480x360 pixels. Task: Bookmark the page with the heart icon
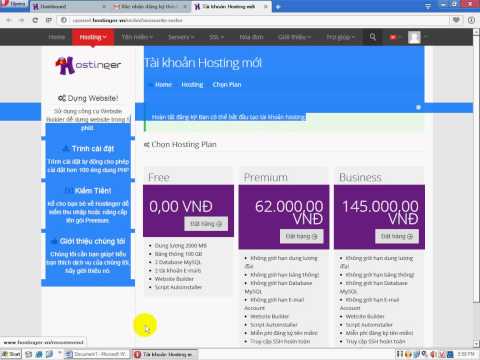click(456, 20)
